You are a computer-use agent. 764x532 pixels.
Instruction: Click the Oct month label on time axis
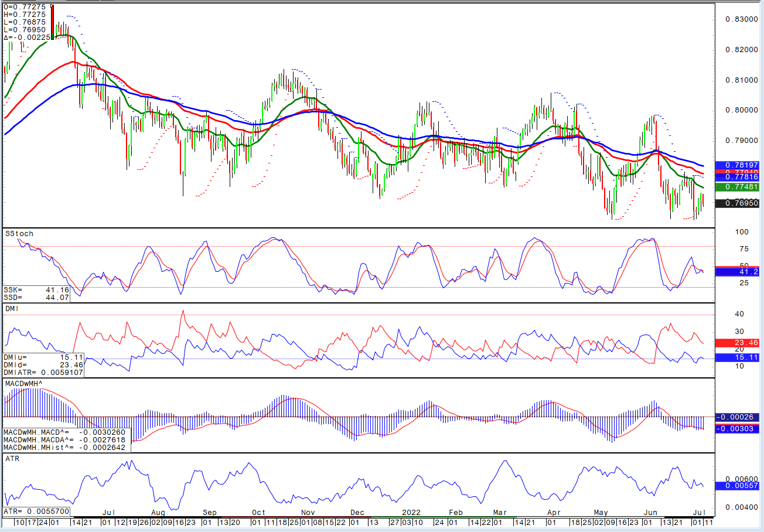(259, 512)
